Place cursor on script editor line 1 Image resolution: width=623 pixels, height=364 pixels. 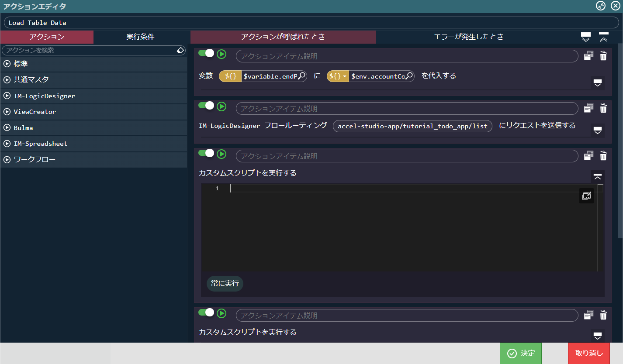413,189
